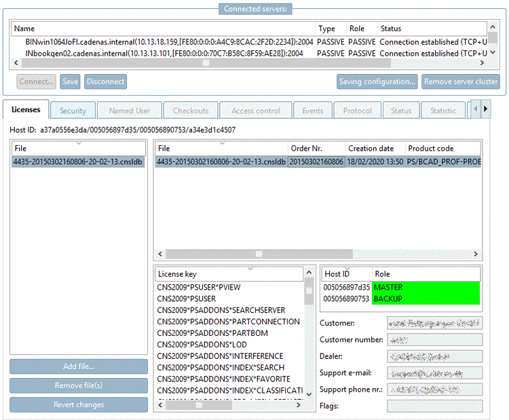The height and width of the screenshot is (420, 509).
Task: Click right arrow of servers horizontal scrollbar
Action: (482, 62)
